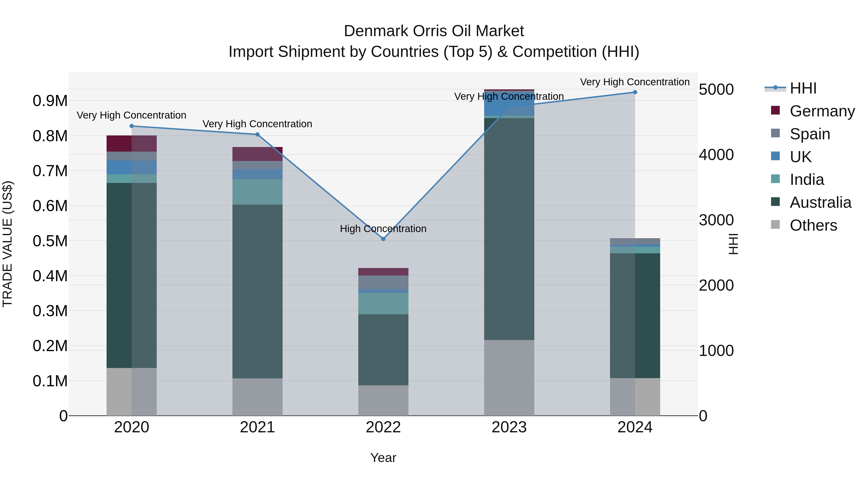Click the Others gray legend swatch
The height and width of the screenshot is (488, 868).
pos(775,225)
